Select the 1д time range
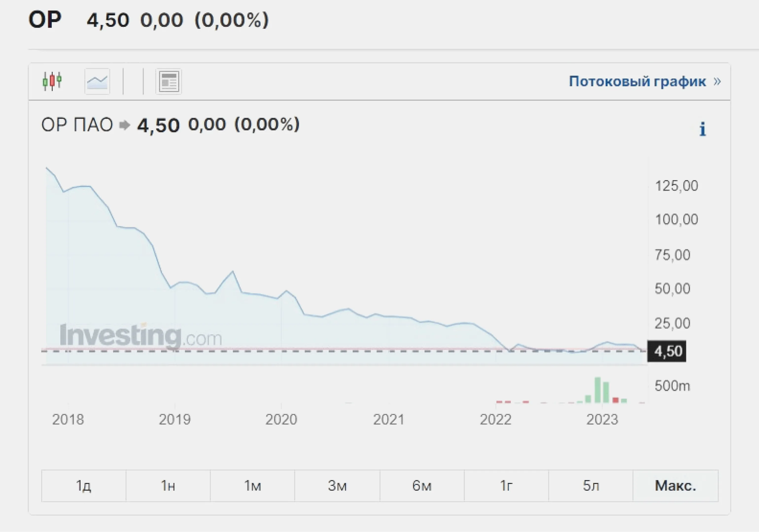The image size is (759, 532). (84, 486)
